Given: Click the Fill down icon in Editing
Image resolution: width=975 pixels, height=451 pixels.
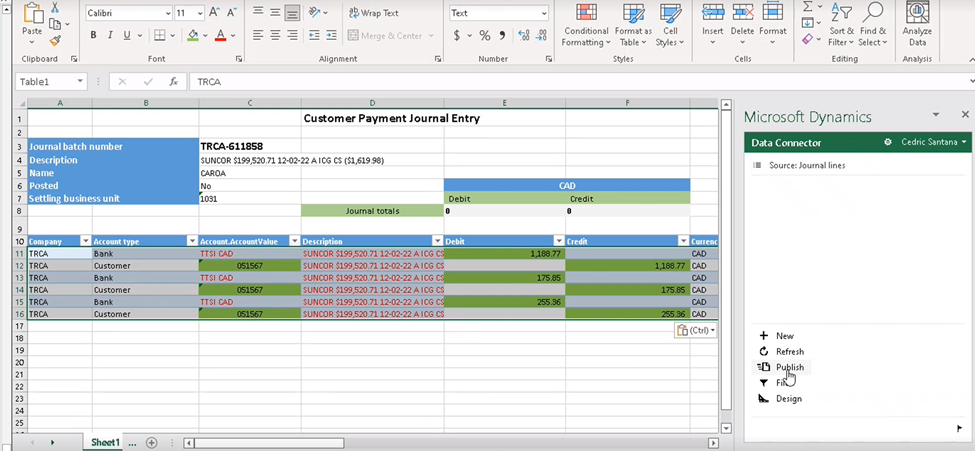Looking at the screenshot, I should click(x=808, y=23).
